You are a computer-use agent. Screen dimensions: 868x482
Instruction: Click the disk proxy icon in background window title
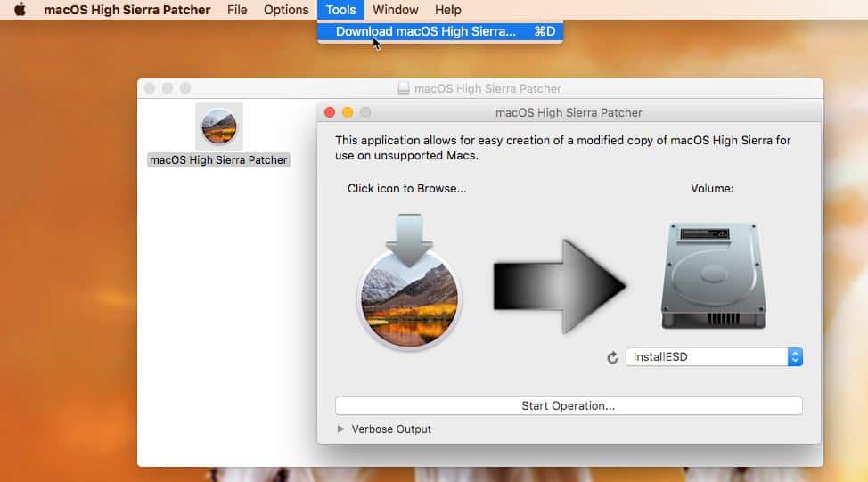coord(404,88)
